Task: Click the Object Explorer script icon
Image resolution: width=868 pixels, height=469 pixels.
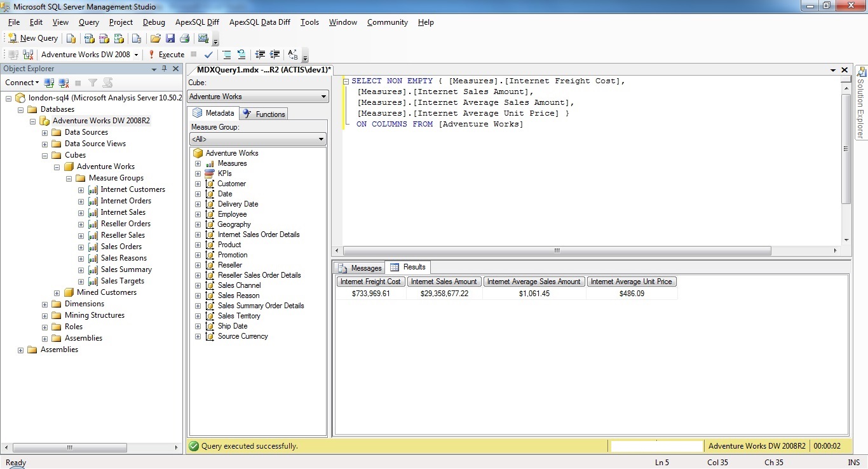Action: pyautogui.click(x=107, y=83)
